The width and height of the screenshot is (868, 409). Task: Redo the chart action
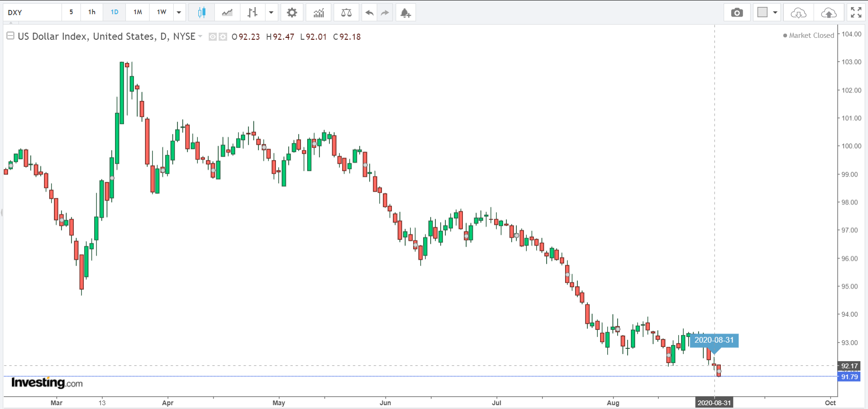pyautogui.click(x=385, y=12)
